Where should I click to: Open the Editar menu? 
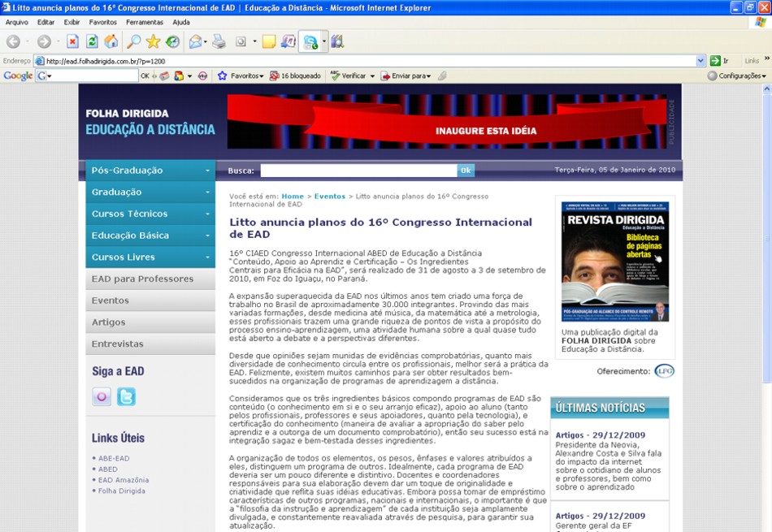(46, 22)
